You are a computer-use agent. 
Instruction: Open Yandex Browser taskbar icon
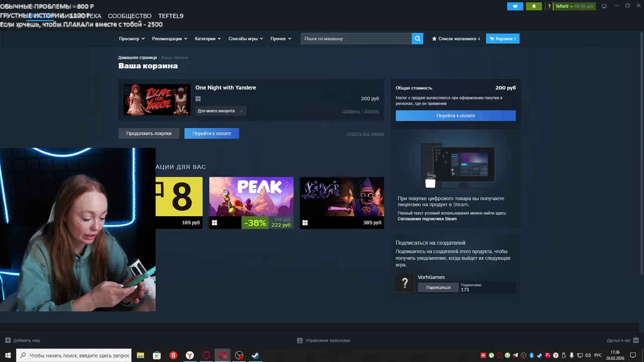tap(190, 355)
